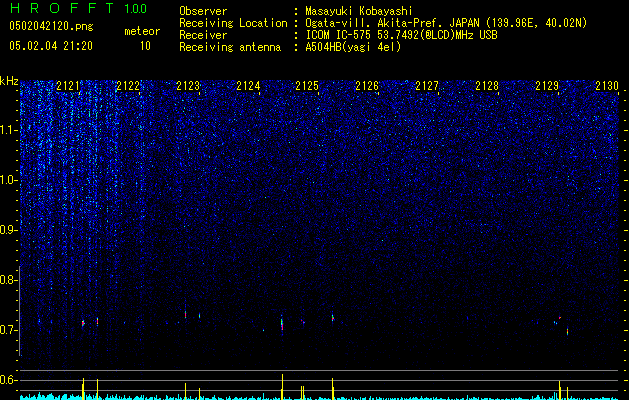Viewport: 629px width, 400px height.
Task: Click time marker 2130
Action: [607, 85]
